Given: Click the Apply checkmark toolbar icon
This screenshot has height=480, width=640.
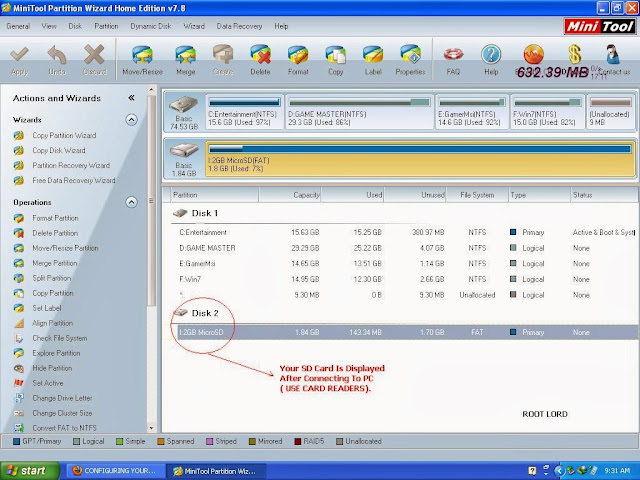Looking at the screenshot, I should tap(19, 55).
